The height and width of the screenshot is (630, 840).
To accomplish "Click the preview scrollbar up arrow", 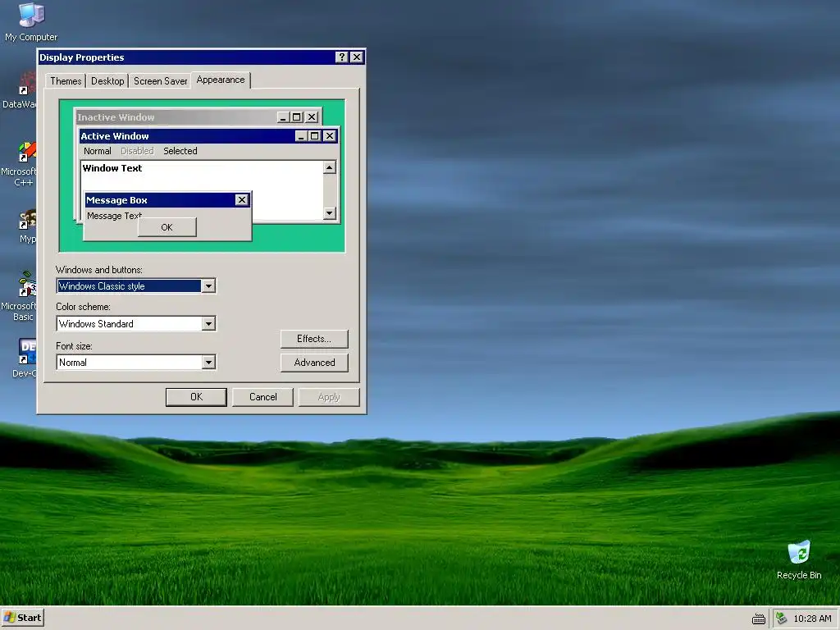I will click(330, 167).
